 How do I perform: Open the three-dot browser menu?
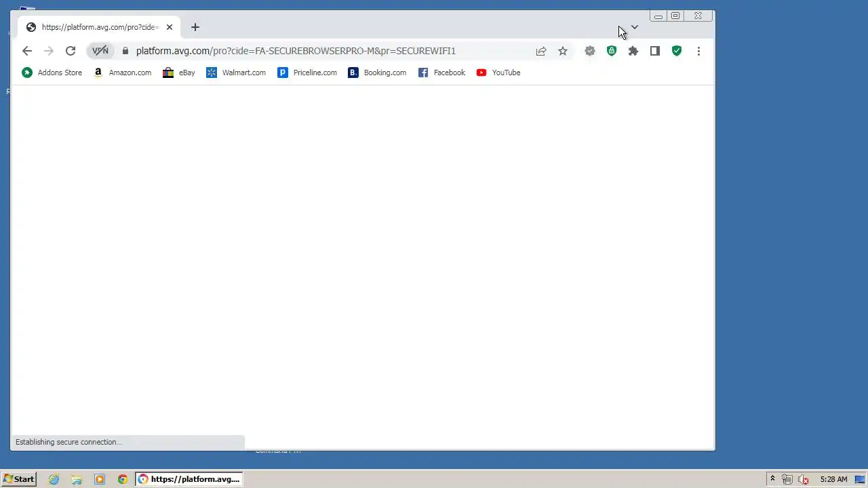698,51
